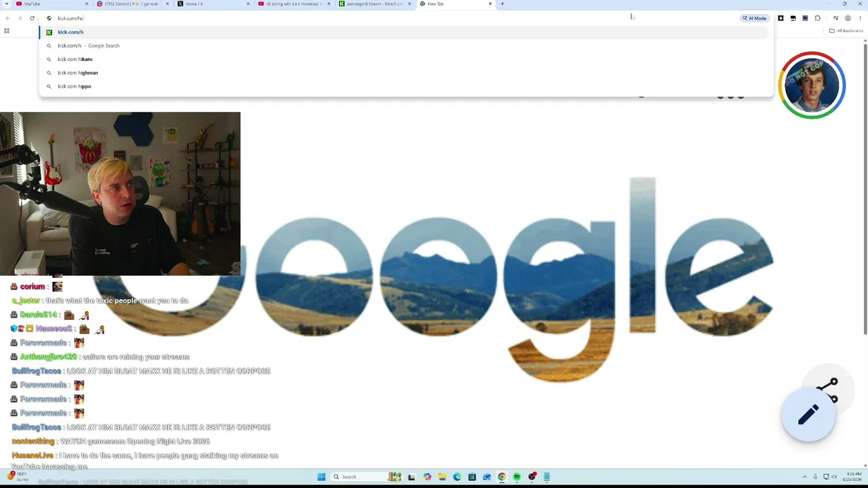
Task: Go forward using the browser forward arrow
Action: coord(20,18)
